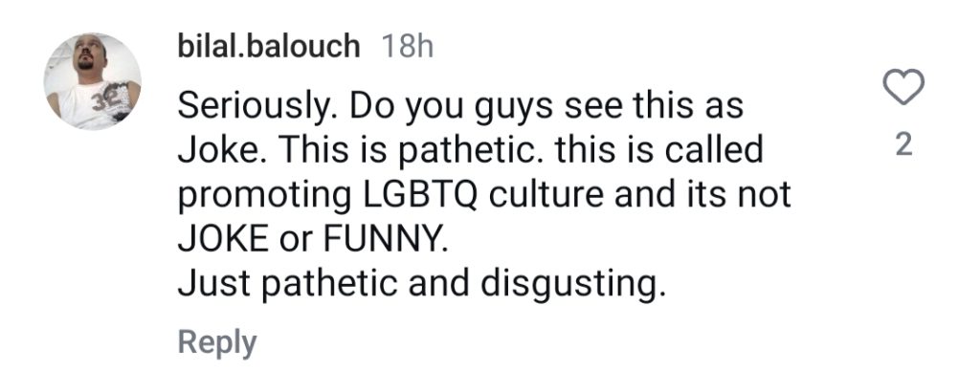Click the line starting "promoting LGBTQ culture"
The image size is (980, 372).
click(x=484, y=197)
